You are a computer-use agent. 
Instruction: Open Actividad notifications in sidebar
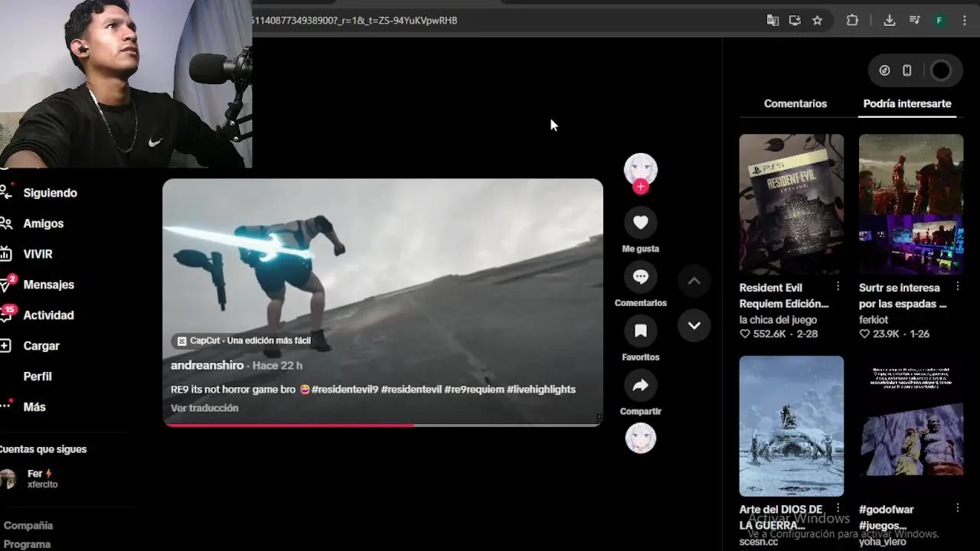pos(48,315)
